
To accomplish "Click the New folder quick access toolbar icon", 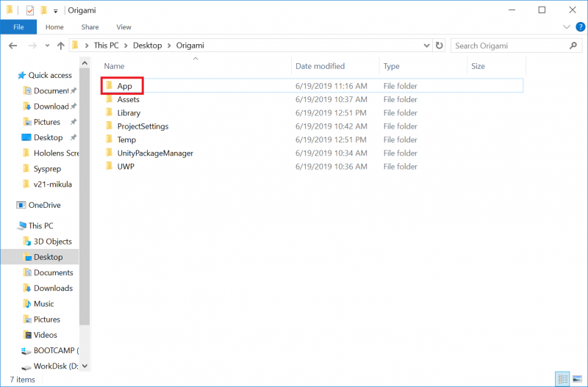I will (43, 10).
